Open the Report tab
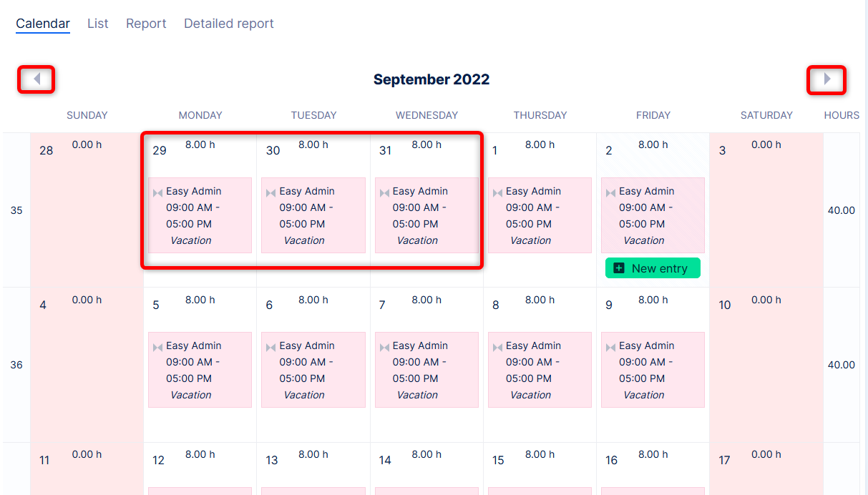Screen dimensions: 868x495 146,24
